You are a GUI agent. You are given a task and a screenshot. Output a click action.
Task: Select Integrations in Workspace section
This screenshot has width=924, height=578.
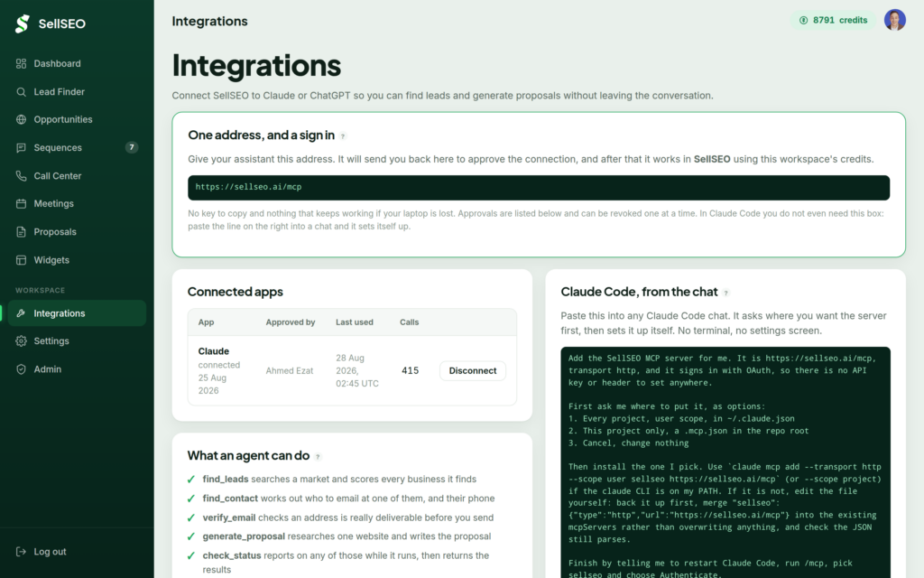77,313
